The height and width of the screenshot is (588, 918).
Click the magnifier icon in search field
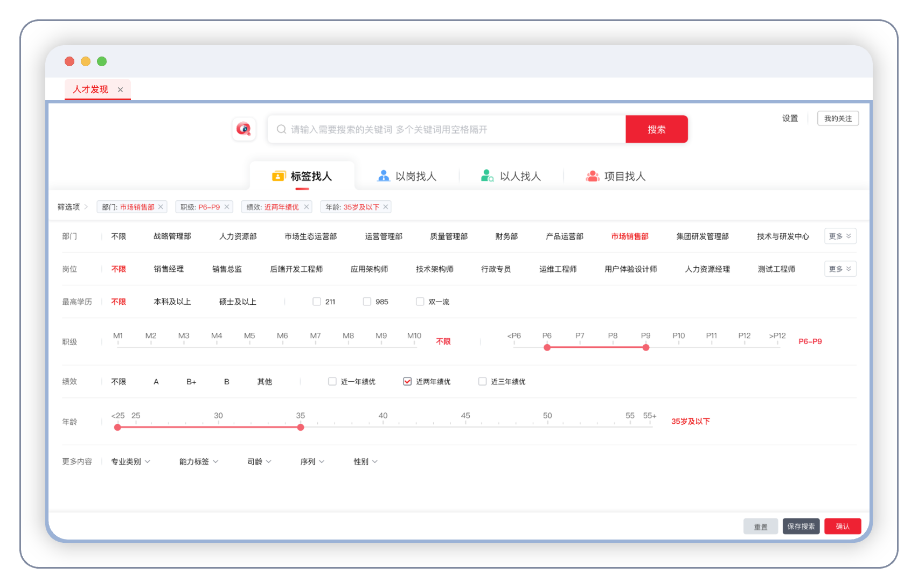click(281, 129)
